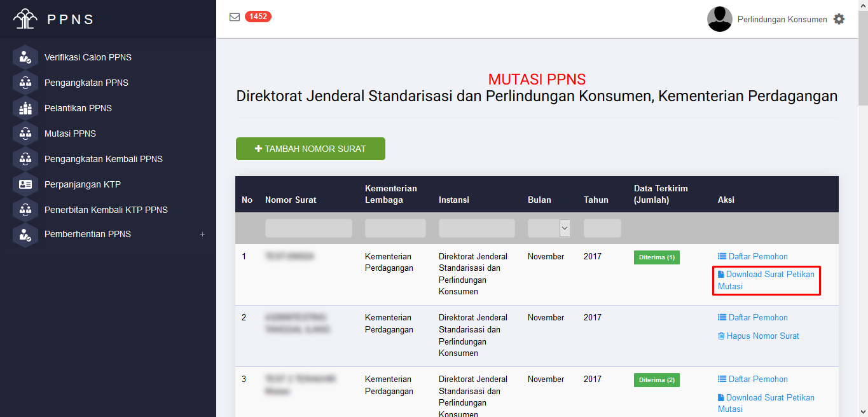868x417 pixels.
Task: Open the Bulan filter dropdown
Action: (549, 228)
